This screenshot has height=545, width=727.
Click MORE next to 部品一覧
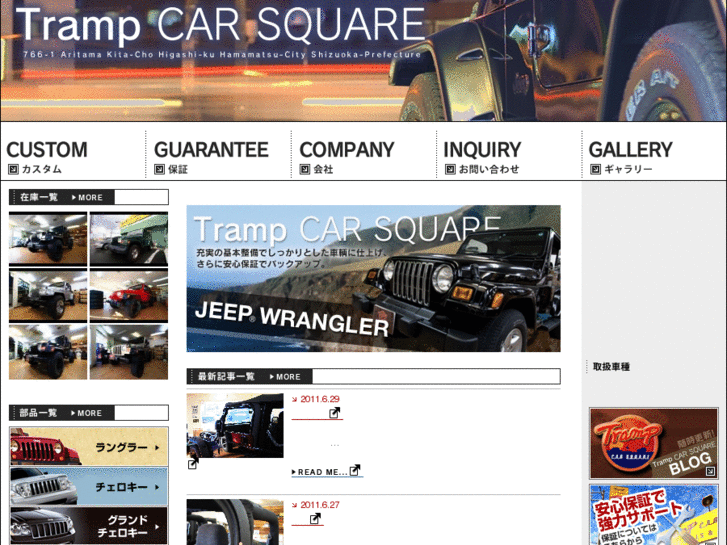pyautogui.click(x=87, y=413)
